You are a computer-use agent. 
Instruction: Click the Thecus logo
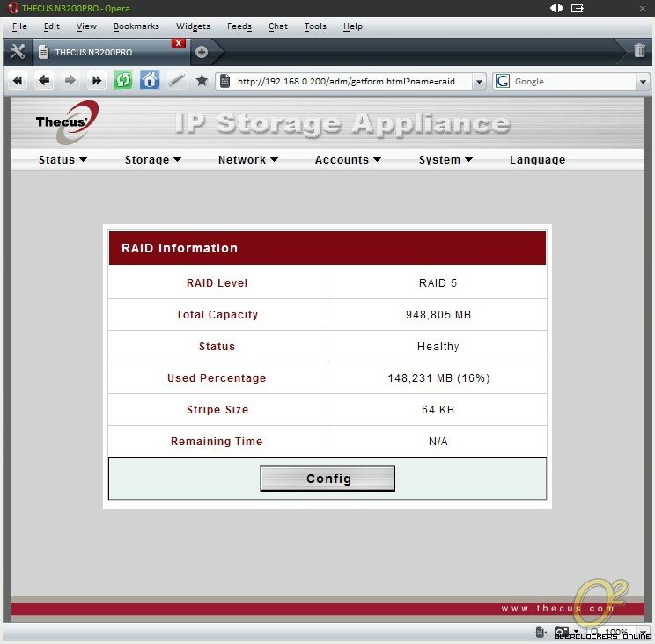click(x=67, y=122)
